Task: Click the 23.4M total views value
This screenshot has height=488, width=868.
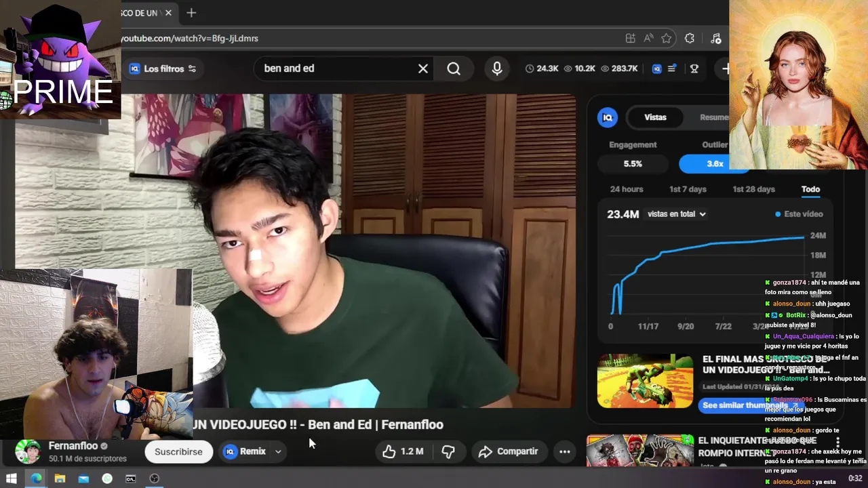Action: (623, 214)
